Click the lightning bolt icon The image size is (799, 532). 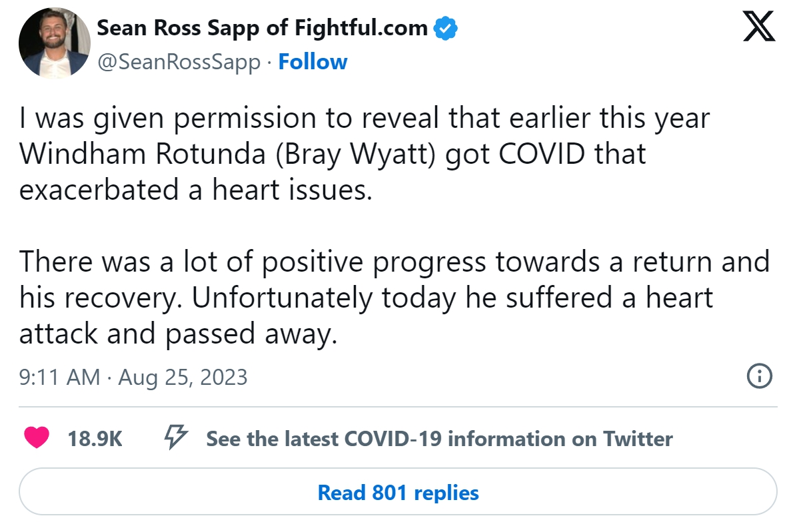[176, 437]
